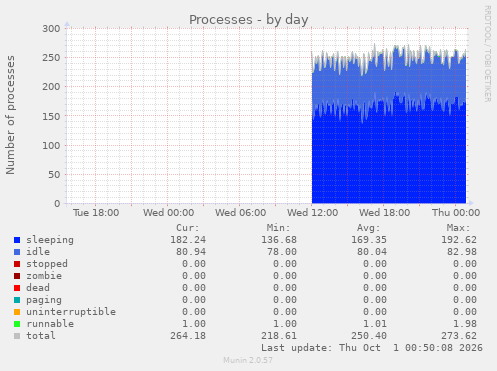Click the 300 y-axis label
The image size is (497, 371).
(x=51, y=29)
